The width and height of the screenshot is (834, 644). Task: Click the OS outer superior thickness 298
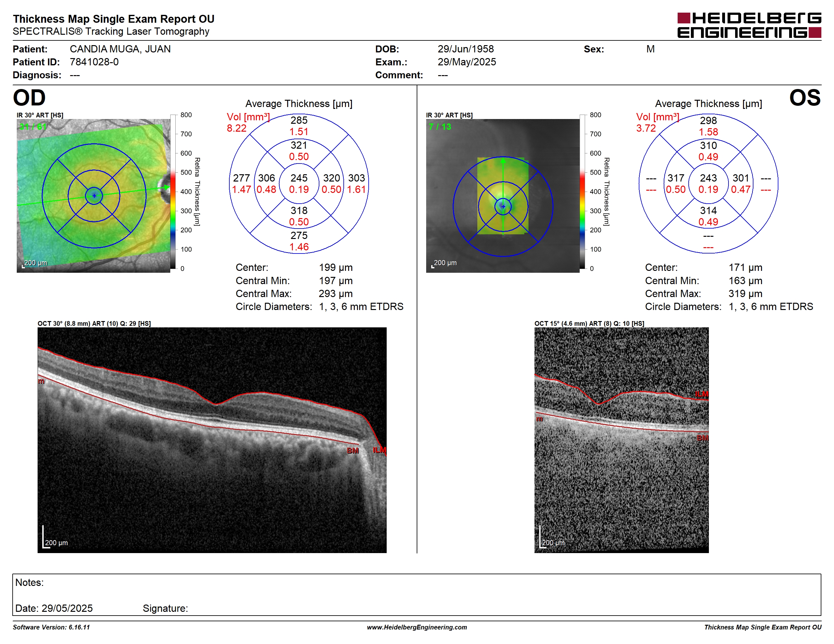(708, 121)
